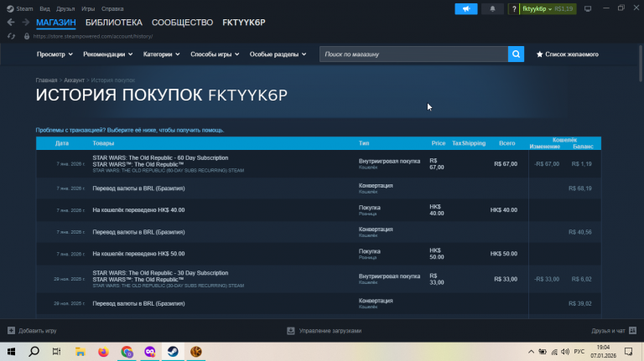Select the R$ 68,19 balance conversion row
Screen dimensions: 644x361
click(319, 188)
